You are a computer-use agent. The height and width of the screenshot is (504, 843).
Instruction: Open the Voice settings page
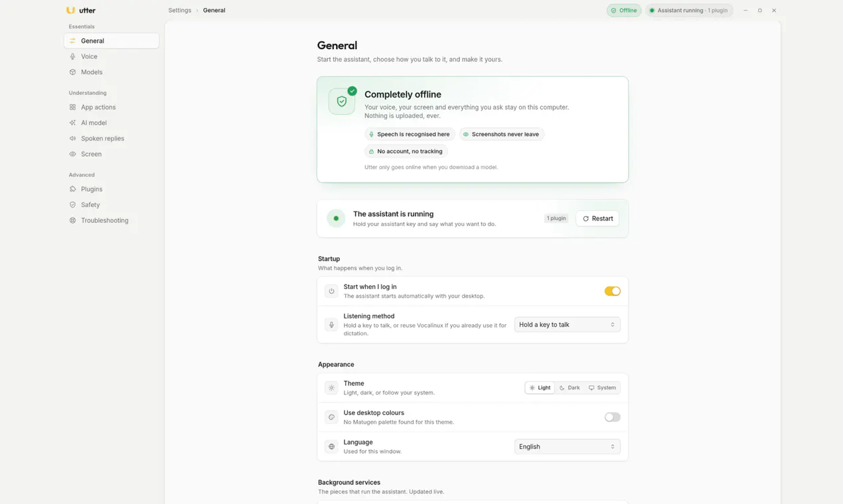(x=112, y=56)
